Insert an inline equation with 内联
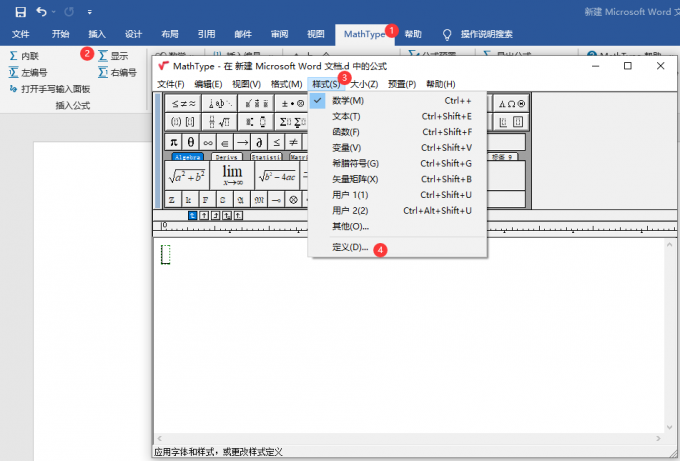Screen dimensions: 680x461 [x=24, y=56]
